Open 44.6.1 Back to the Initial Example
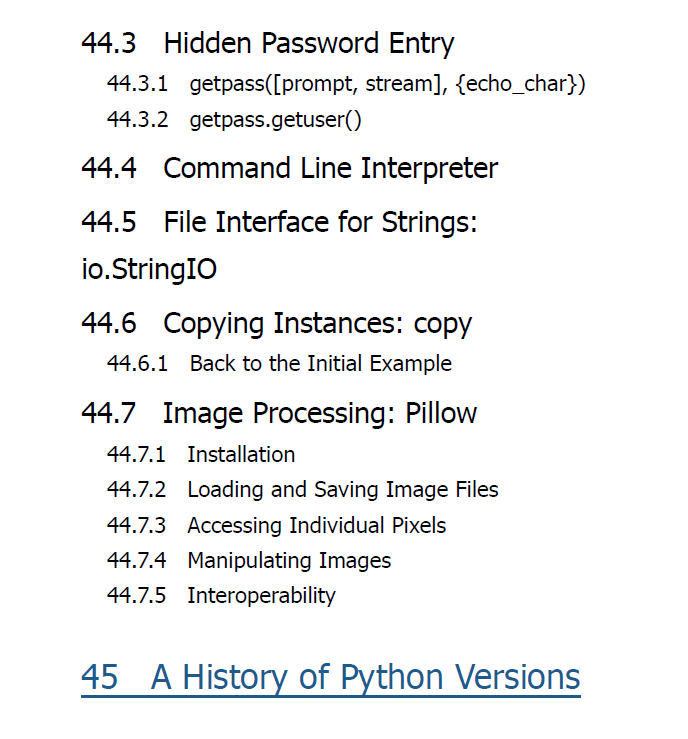Screen dimensions: 688x739 point(279,364)
